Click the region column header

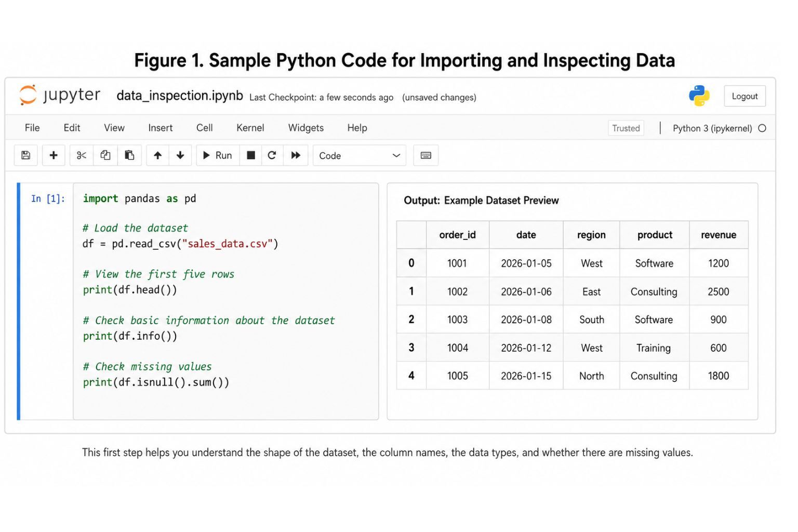591,235
